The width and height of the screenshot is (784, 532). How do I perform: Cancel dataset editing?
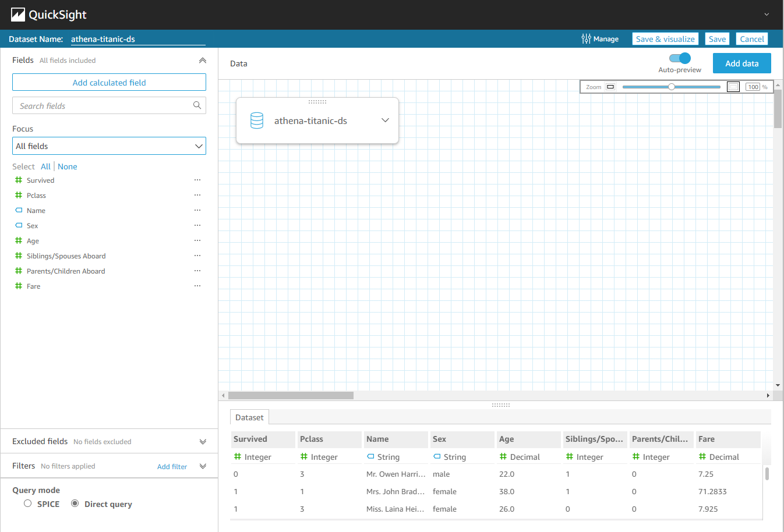pos(752,39)
